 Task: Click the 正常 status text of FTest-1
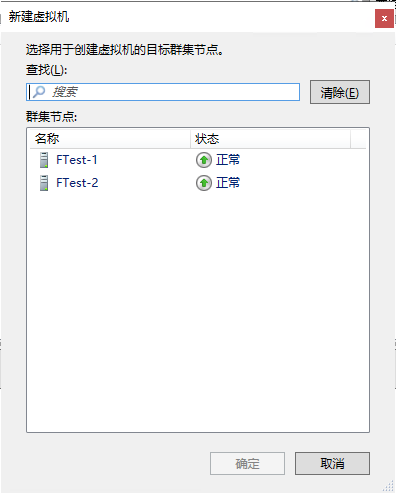tap(228, 160)
